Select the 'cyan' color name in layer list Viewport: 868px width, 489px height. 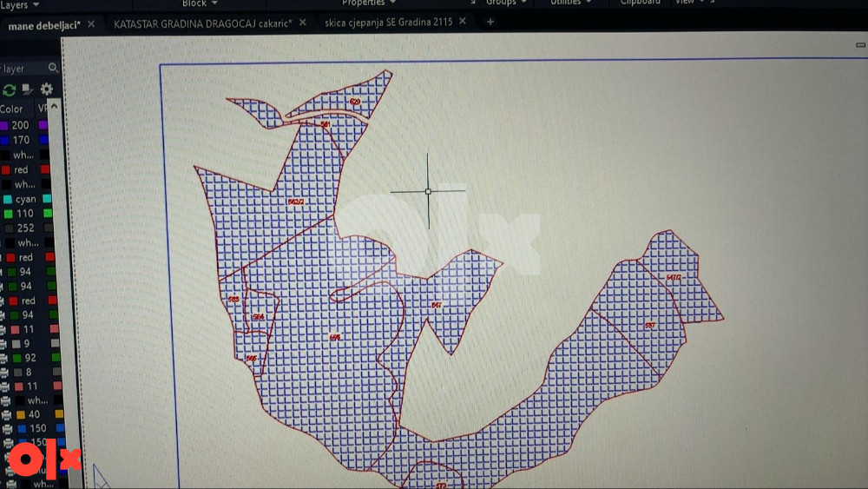(x=25, y=199)
